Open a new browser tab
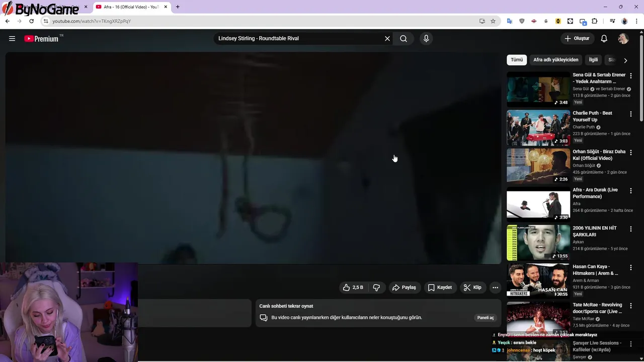The width and height of the screenshot is (644, 362). [x=178, y=7]
